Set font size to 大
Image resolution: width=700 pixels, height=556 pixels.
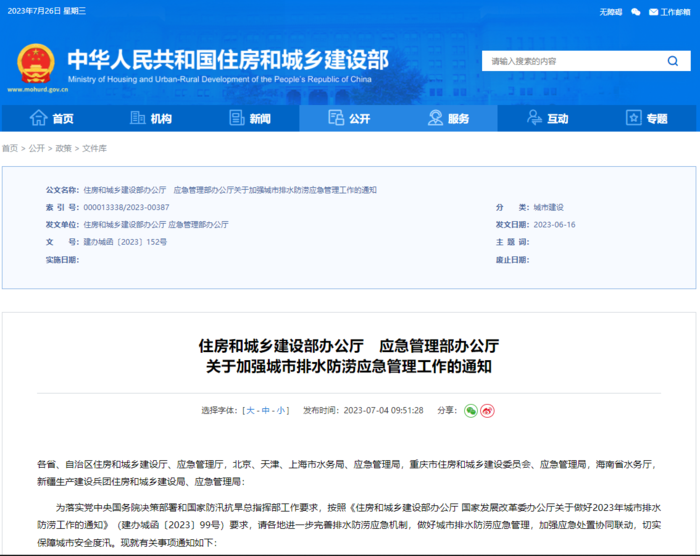[250, 410]
